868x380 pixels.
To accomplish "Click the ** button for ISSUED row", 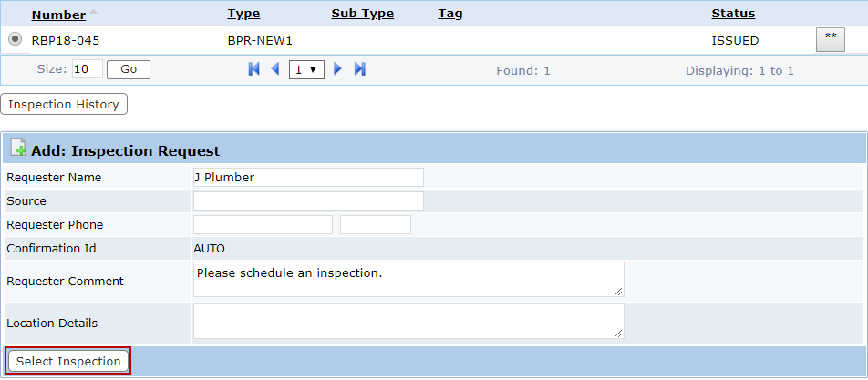I will click(x=831, y=40).
